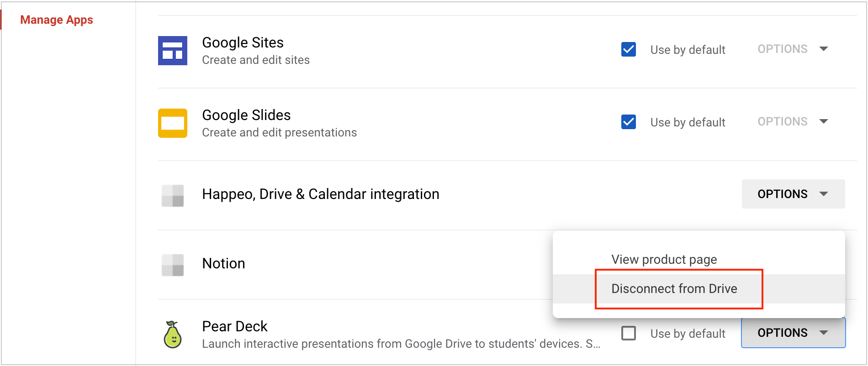
Task: Click the Happeo placeholder app icon
Action: [x=173, y=196]
